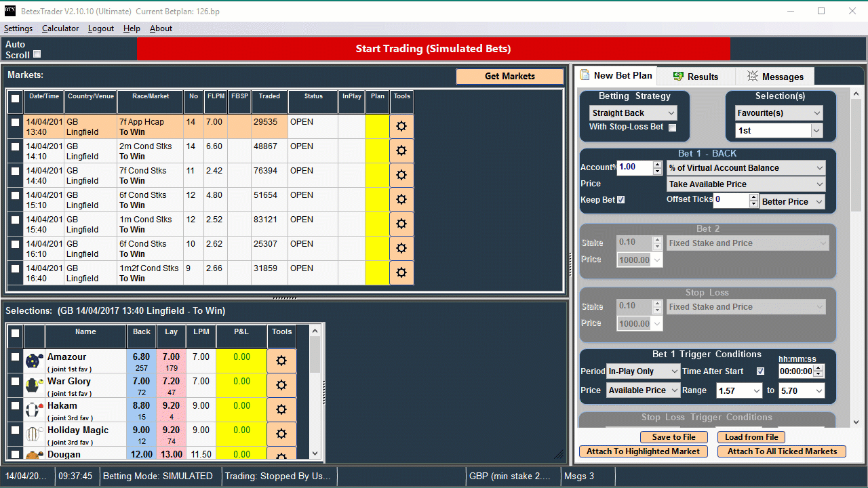The height and width of the screenshot is (488, 868).
Task: Click the Offset Ticks input field
Action: [x=731, y=200]
